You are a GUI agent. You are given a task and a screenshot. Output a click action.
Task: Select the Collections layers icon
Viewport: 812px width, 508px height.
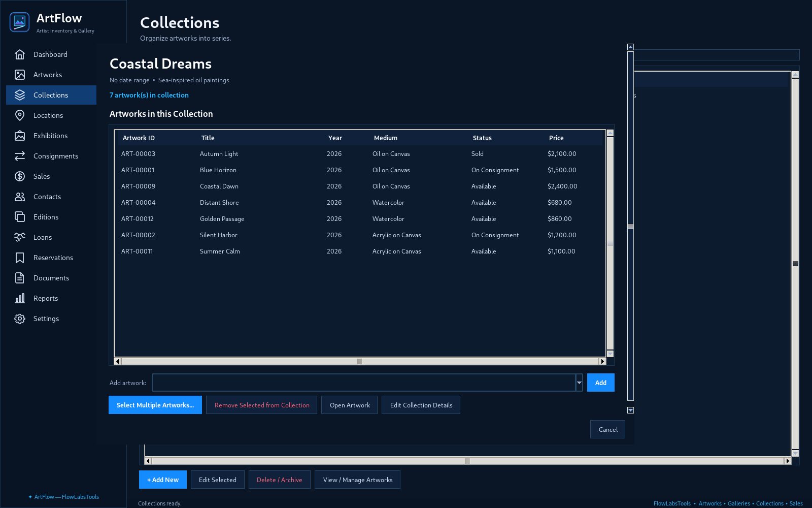20,95
